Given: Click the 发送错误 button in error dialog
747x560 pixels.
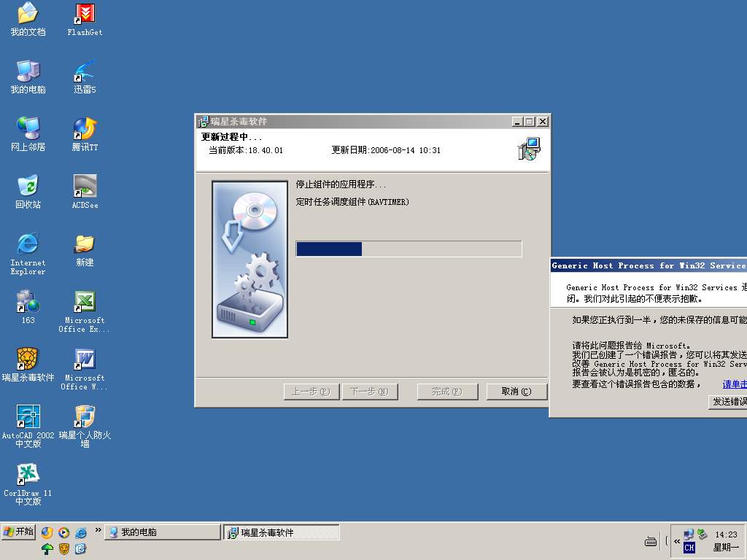Looking at the screenshot, I should [727, 402].
